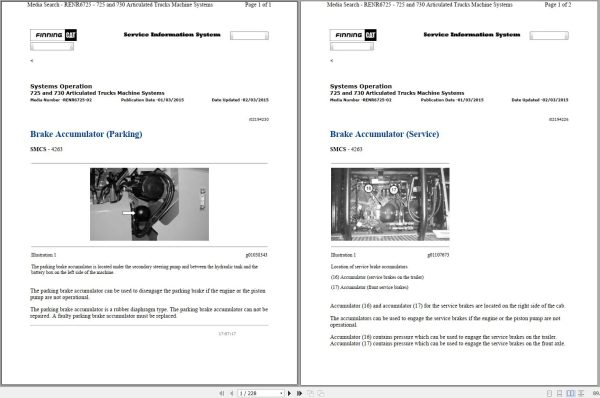Click the parking brake accumulator photo

[x=149, y=204]
